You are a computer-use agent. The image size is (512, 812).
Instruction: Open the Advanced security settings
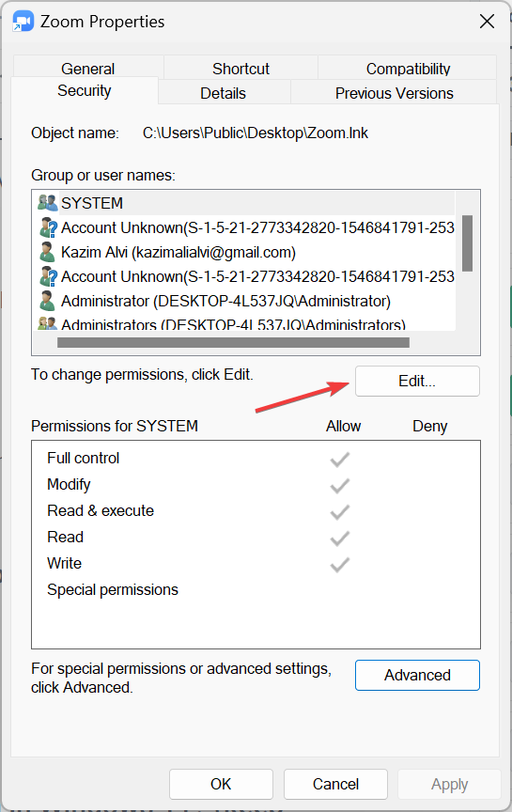pyautogui.click(x=417, y=676)
